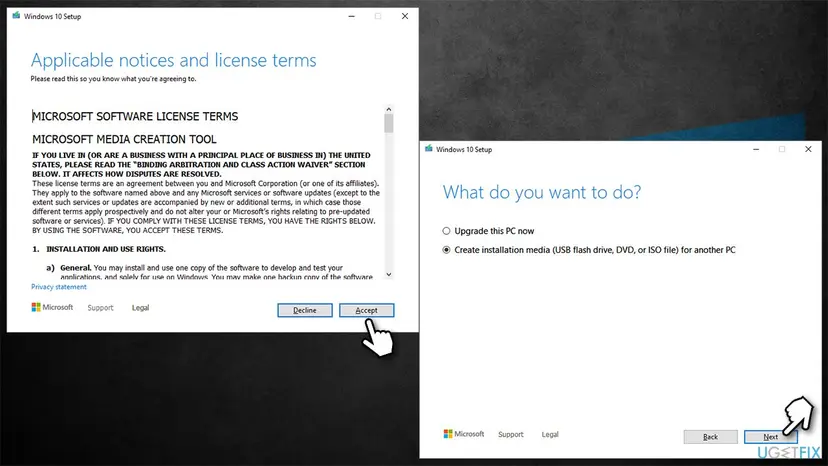Open Legal link in the right setup window
The width and height of the screenshot is (828, 466).
[x=550, y=434]
